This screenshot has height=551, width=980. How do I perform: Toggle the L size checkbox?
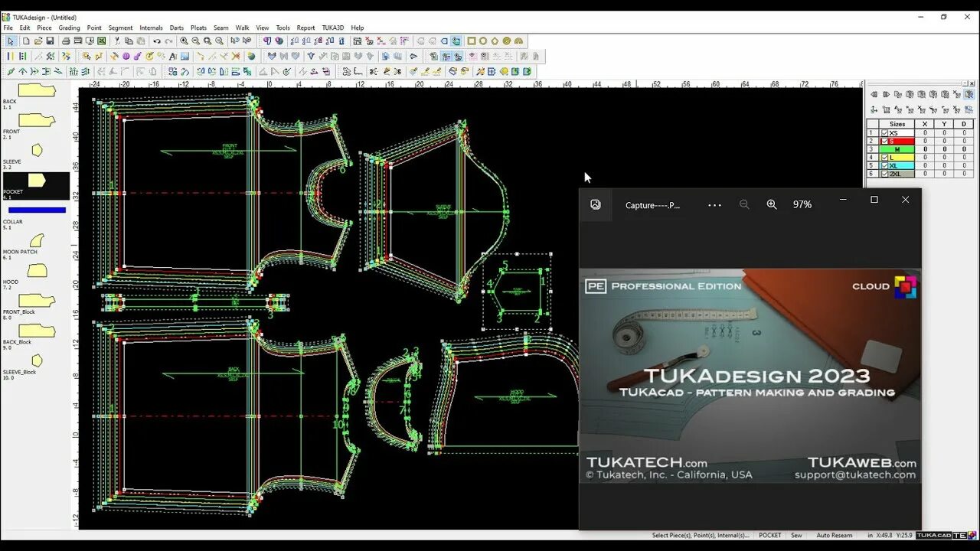(885, 157)
